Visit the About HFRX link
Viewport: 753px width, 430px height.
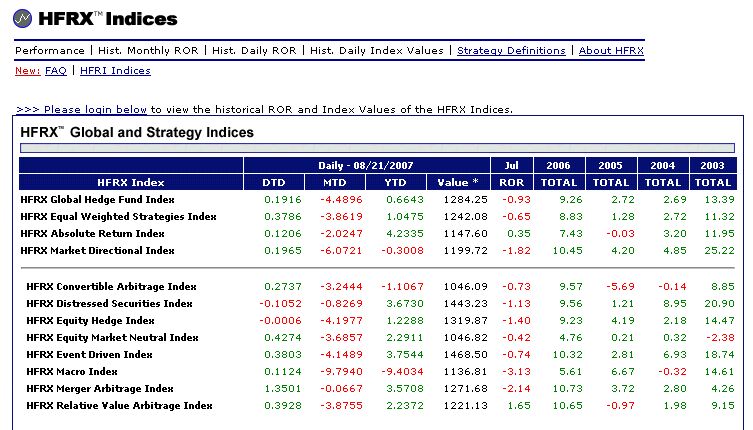pyautogui.click(x=611, y=51)
